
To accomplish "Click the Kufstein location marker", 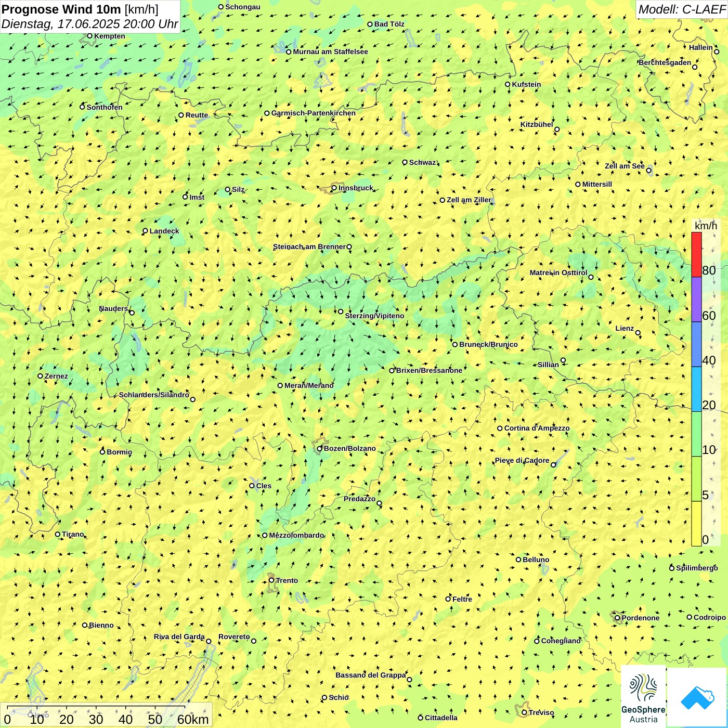I will click(x=508, y=84).
